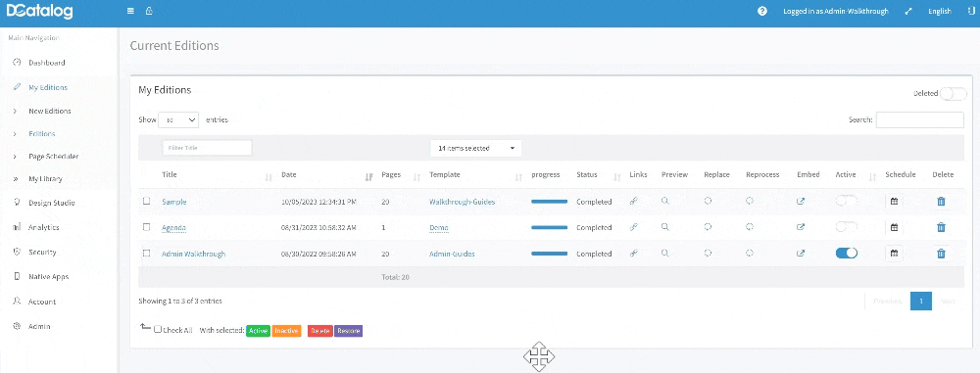Click Reprocess icon for Agenda row
Screen dimensions: 980x373
coord(750,227)
